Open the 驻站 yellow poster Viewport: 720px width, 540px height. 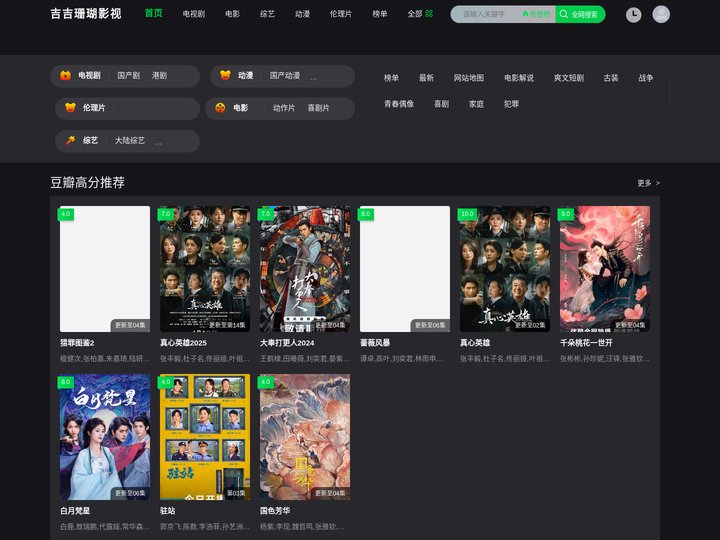(205, 437)
